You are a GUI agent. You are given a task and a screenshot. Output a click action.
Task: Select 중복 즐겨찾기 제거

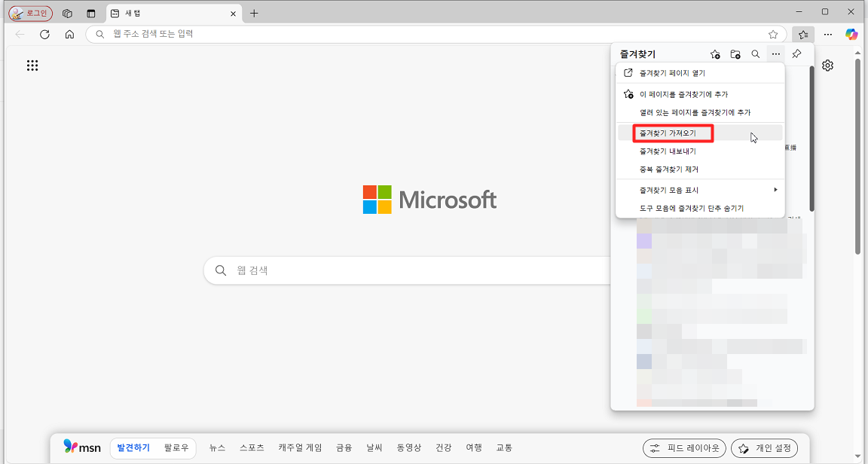(700, 169)
